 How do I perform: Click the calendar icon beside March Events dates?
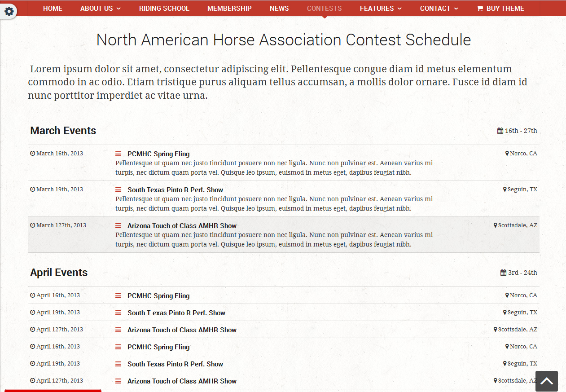500,130
